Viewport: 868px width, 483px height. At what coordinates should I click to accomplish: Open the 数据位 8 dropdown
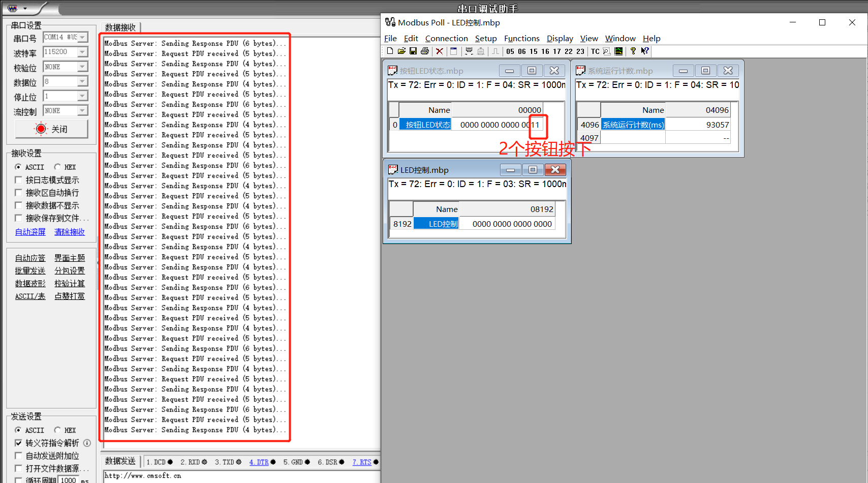click(83, 81)
